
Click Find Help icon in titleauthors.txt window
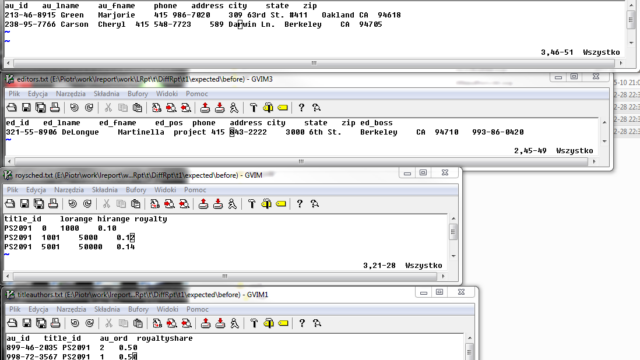[317, 323]
